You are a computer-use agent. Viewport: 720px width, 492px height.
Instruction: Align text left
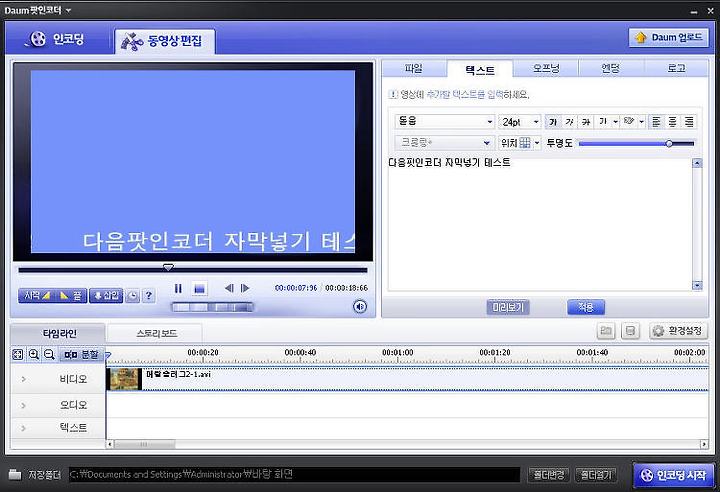656,122
